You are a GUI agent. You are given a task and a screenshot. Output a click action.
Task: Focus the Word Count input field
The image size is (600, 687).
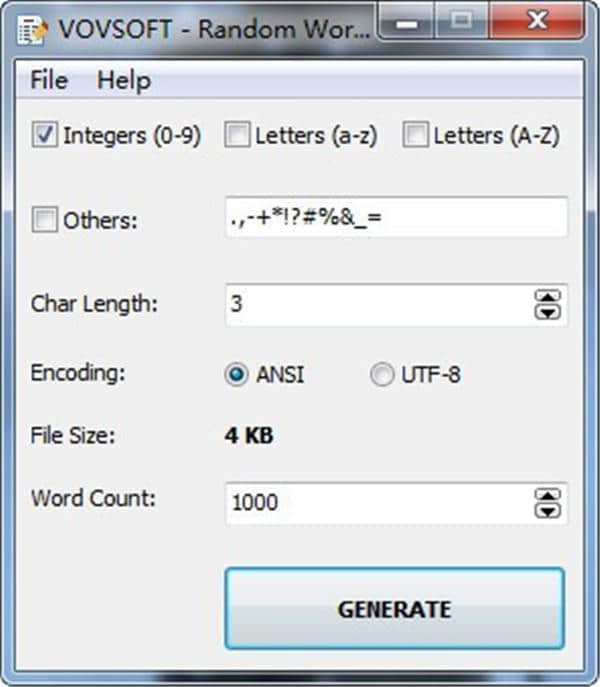click(x=379, y=503)
